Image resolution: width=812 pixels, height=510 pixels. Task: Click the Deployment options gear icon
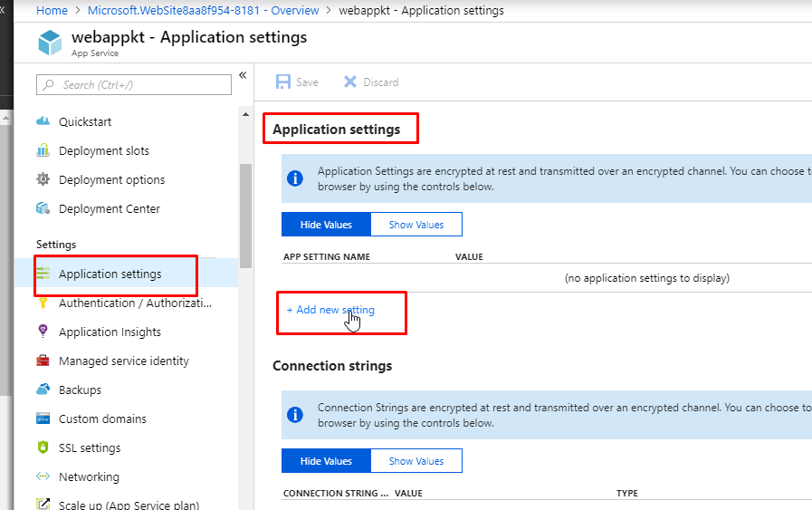pyautogui.click(x=43, y=179)
